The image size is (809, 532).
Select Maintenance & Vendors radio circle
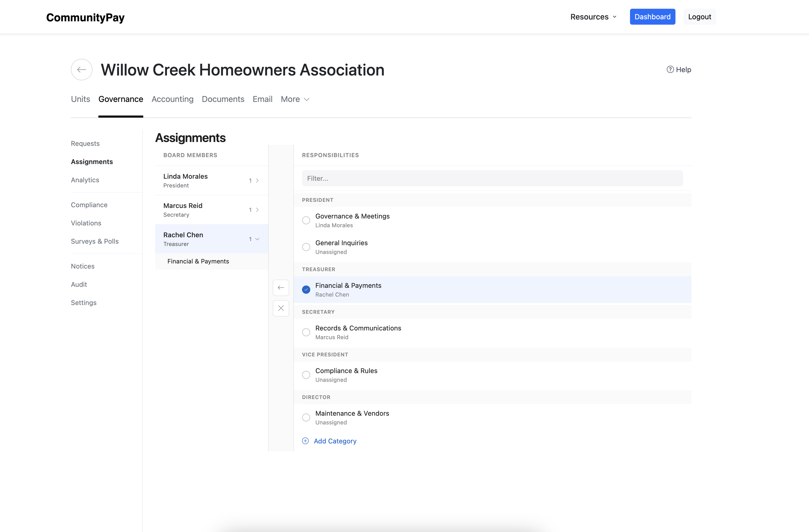click(306, 417)
